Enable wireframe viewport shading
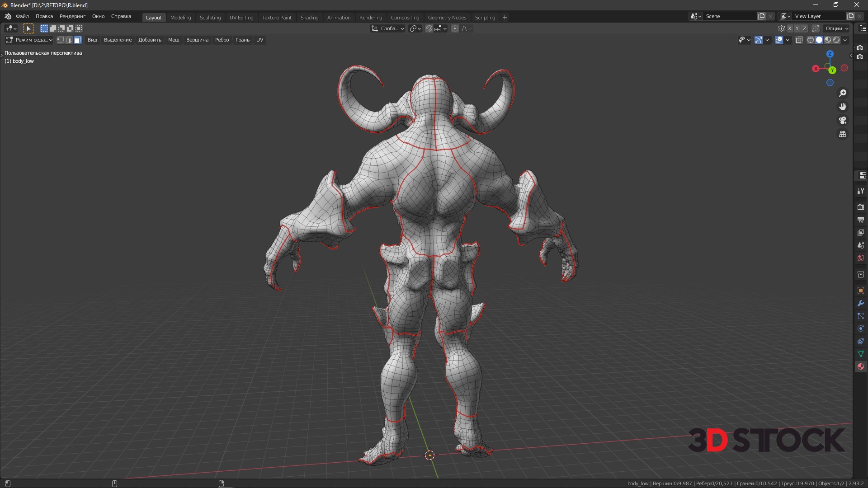868x488 pixels. tap(811, 40)
